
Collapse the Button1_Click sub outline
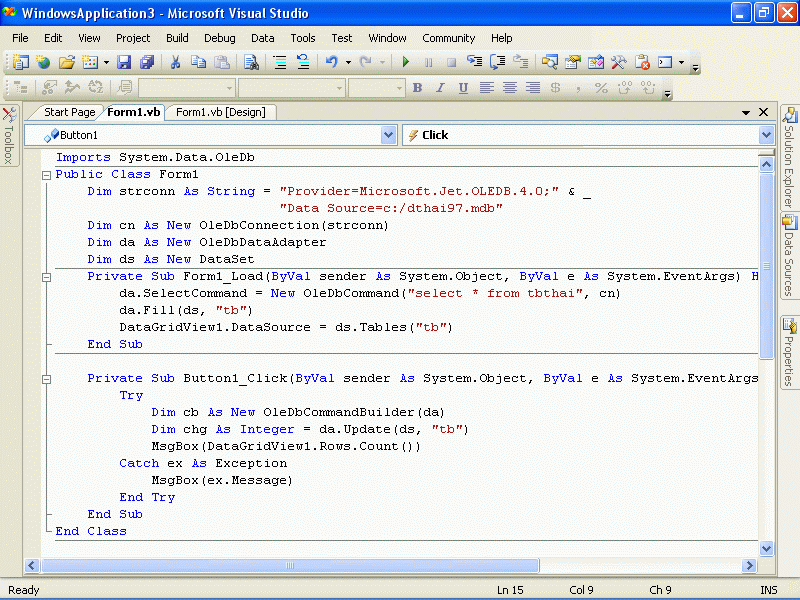[46, 379]
